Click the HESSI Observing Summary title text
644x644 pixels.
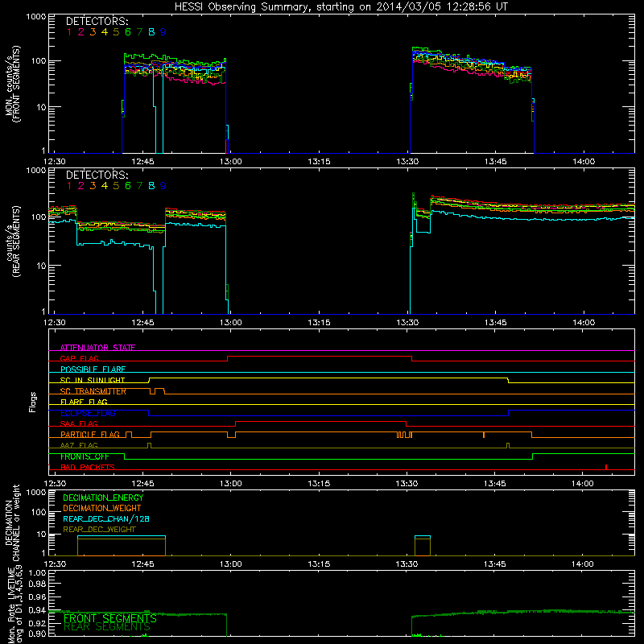tap(341, 7)
